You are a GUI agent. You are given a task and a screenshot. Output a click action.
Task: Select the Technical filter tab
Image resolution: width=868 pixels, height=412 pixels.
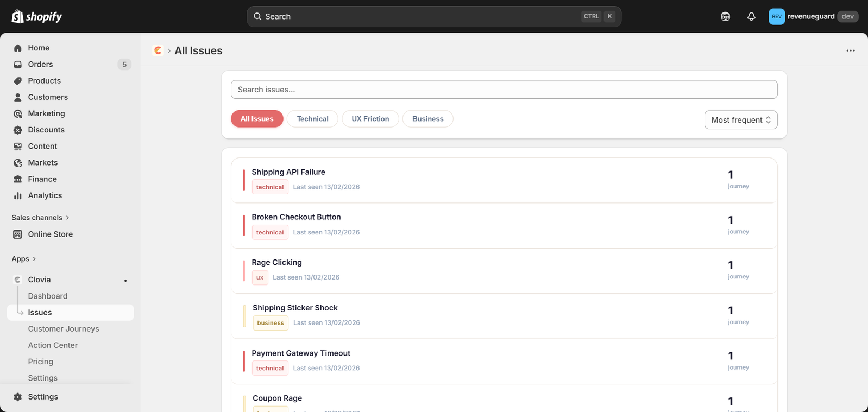click(312, 119)
